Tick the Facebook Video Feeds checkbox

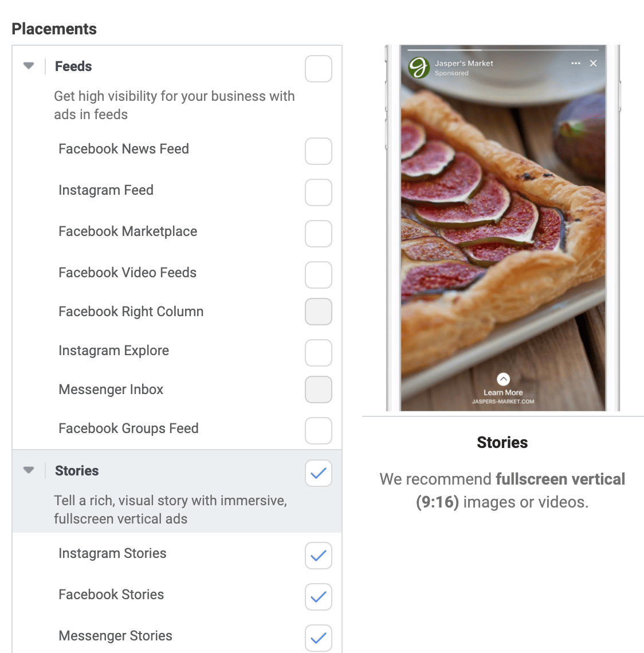(318, 275)
